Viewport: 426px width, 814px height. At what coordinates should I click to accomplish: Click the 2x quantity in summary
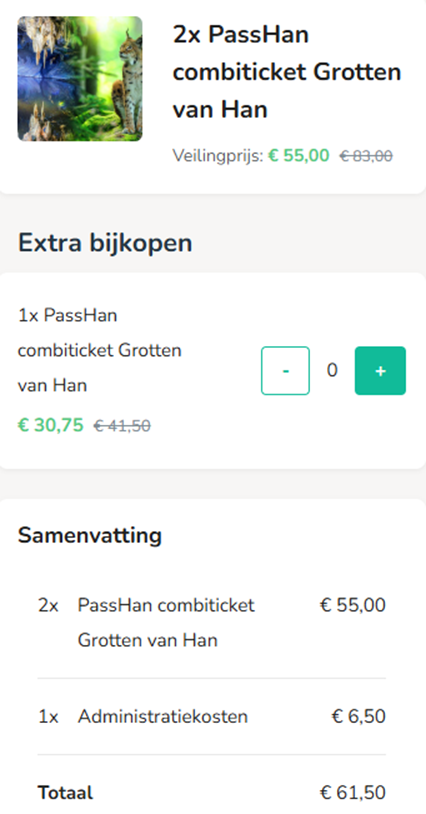[x=48, y=605]
